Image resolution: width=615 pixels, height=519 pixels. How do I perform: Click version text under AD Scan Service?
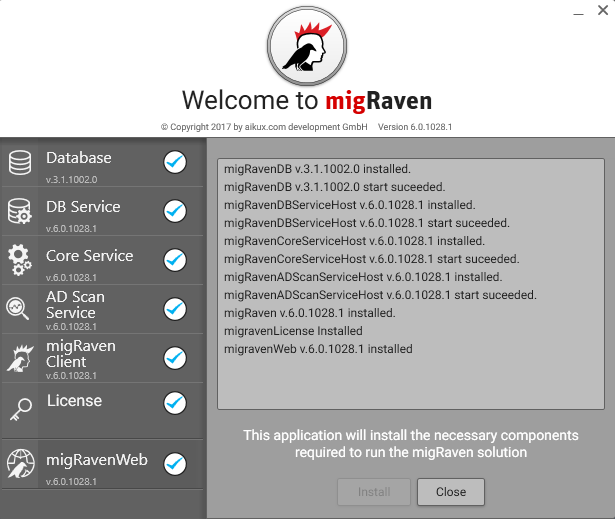click(x=71, y=327)
